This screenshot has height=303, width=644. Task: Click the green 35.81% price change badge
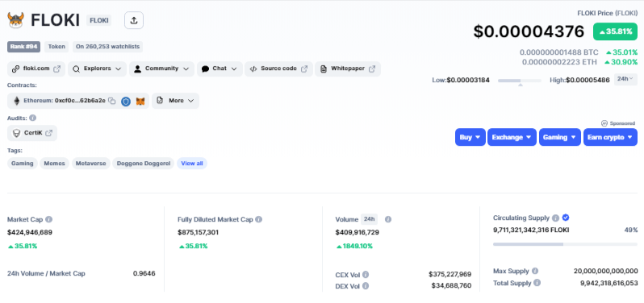coord(615,31)
